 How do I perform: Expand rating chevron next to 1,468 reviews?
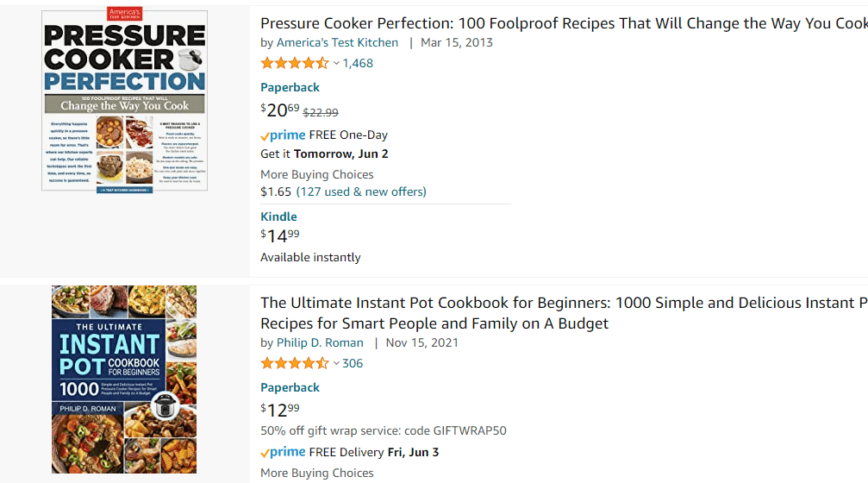(336, 63)
